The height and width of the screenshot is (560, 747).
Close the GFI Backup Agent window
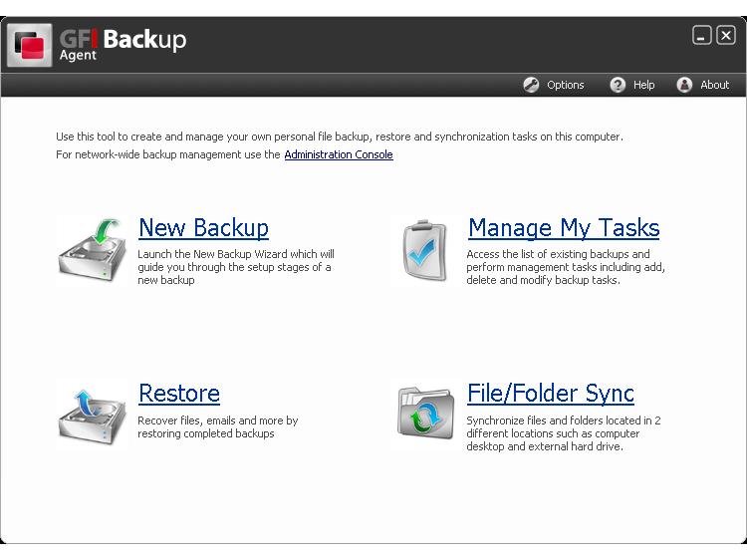(x=725, y=36)
